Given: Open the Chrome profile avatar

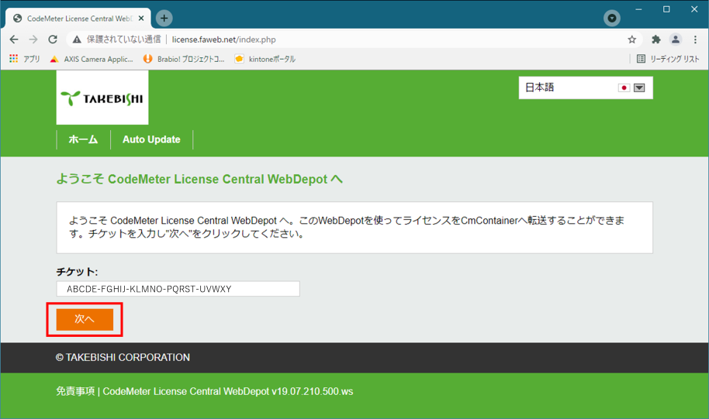Looking at the screenshot, I should click(x=676, y=40).
